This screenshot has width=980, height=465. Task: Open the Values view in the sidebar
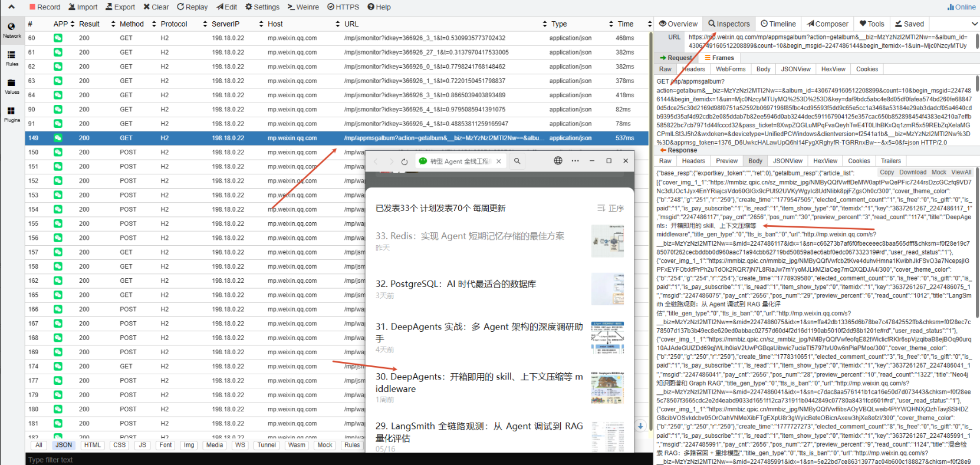point(12,87)
